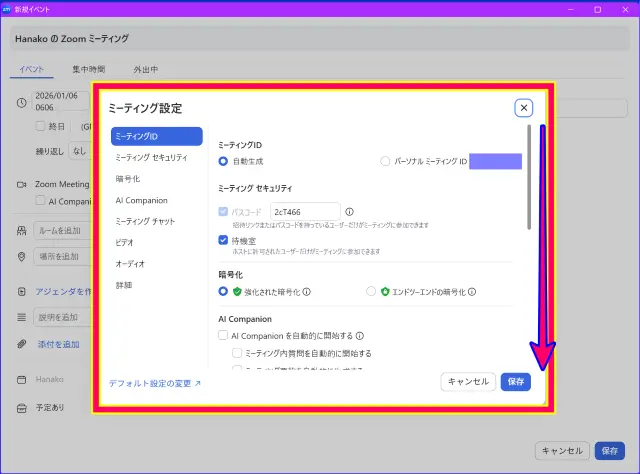
Task: Select ミーティングID in settings sidebar
Action: tap(157, 136)
